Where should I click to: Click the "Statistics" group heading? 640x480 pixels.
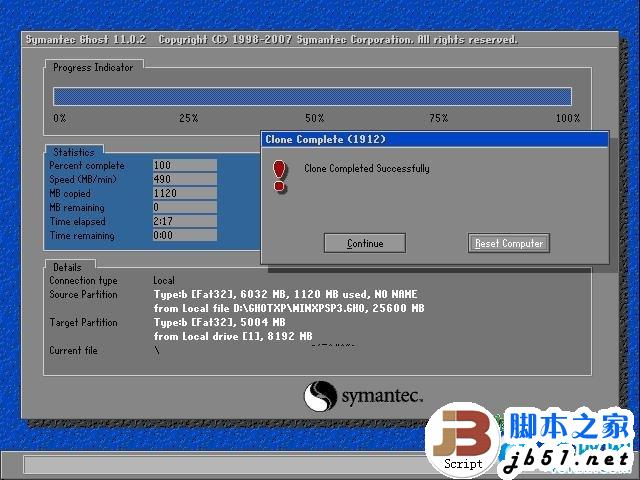[74, 152]
